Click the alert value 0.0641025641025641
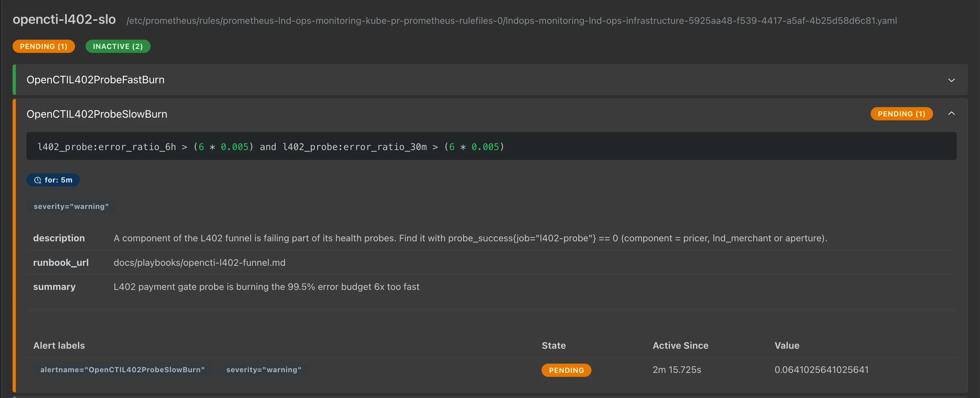The width and height of the screenshot is (980, 398). click(821, 370)
